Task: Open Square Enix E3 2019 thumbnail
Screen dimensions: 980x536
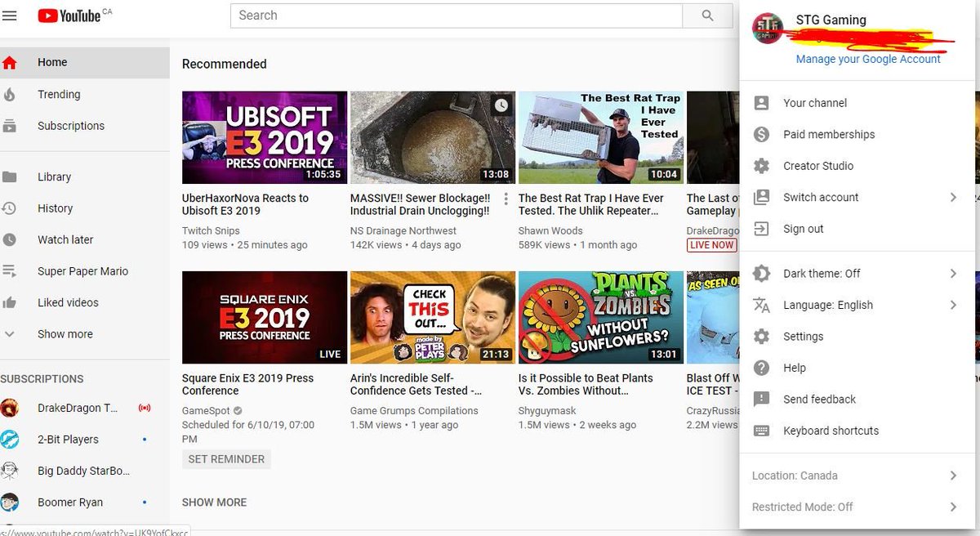Action: [x=265, y=318]
